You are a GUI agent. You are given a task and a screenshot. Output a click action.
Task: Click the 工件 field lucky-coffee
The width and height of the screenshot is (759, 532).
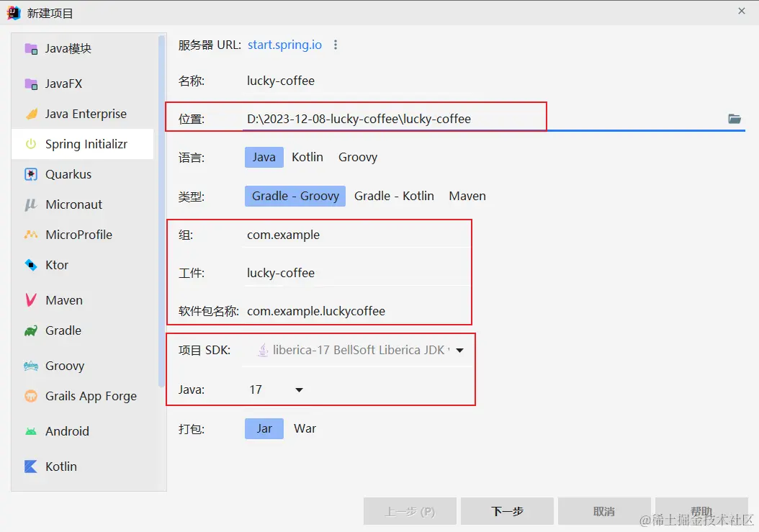pyautogui.click(x=357, y=273)
